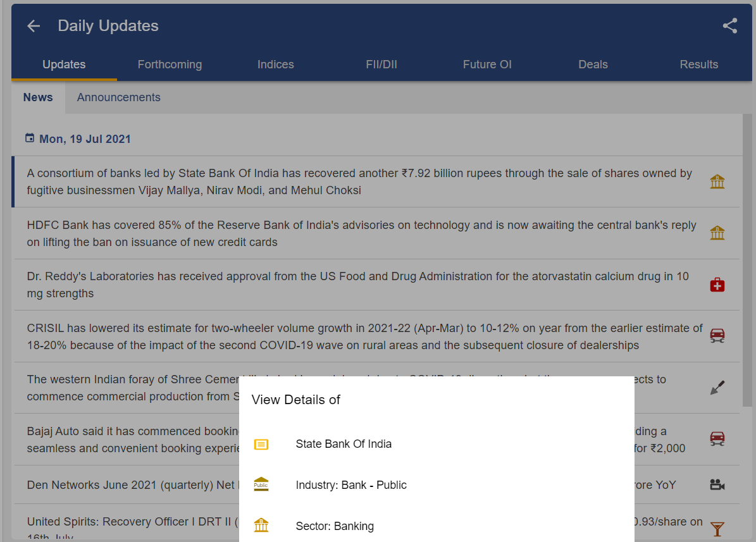Click the bank icon on the State Bank news row
This screenshot has height=542, width=756.
coord(717,182)
